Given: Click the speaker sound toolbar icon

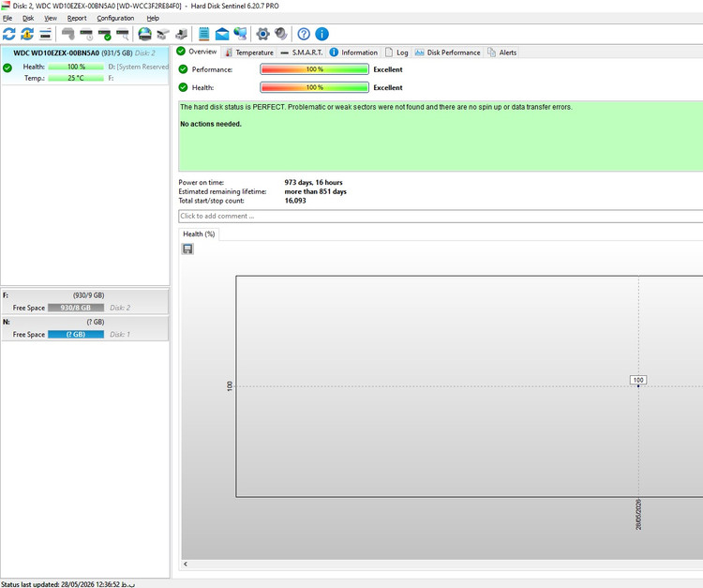Looking at the screenshot, I should click(281, 34).
